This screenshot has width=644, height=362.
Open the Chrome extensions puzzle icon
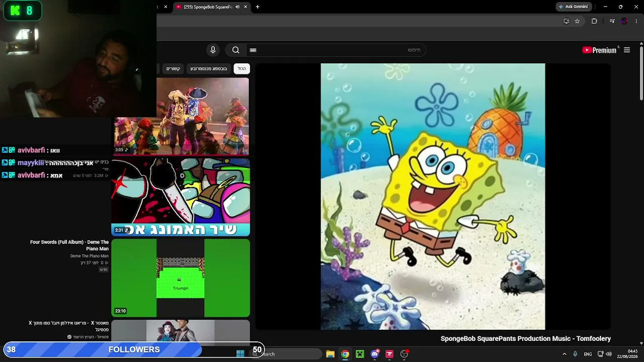[x=594, y=21]
